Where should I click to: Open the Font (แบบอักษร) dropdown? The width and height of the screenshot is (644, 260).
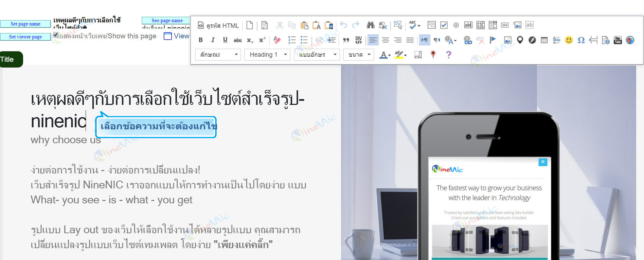pos(317,55)
